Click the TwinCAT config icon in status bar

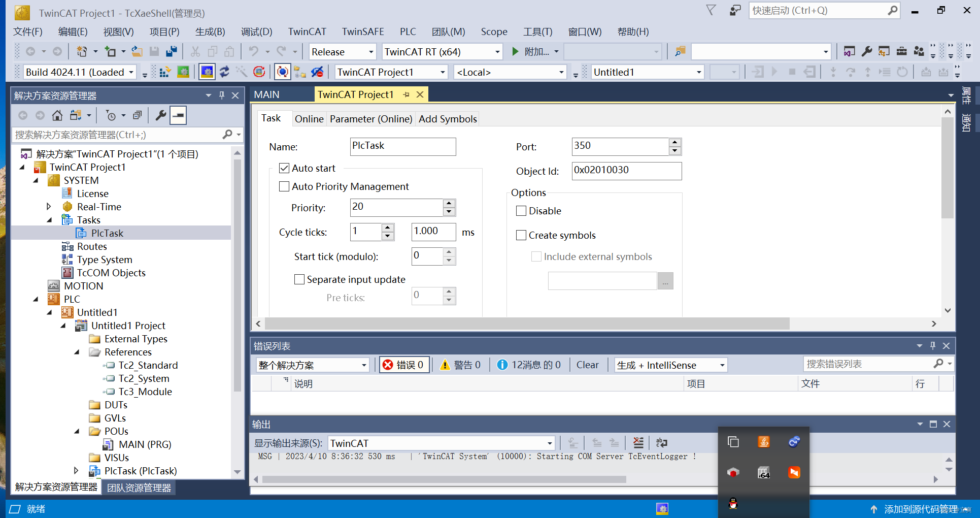[662, 509]
